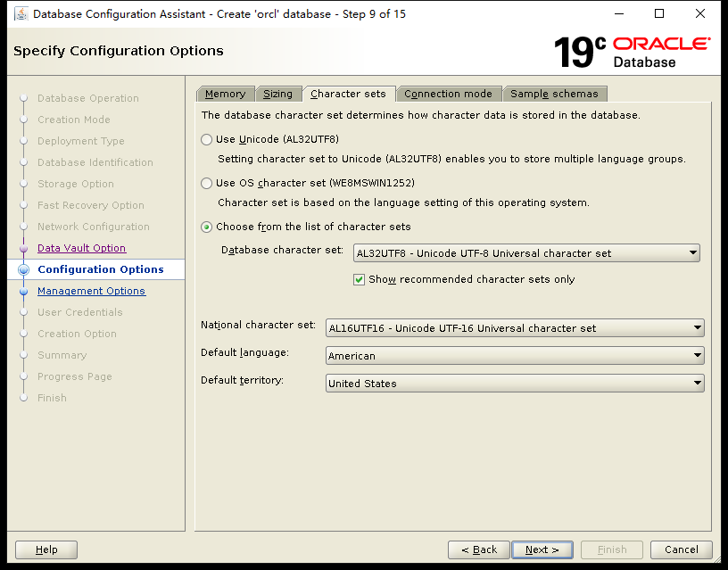Go to the Data Vault Option step
The image size is (728, 570).
tap(82, 248)
